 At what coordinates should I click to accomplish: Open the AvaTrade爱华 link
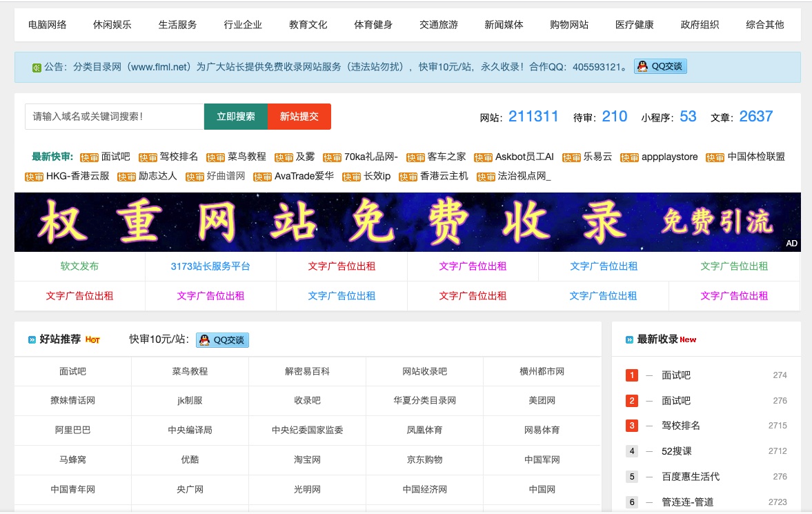pos(304,176)
